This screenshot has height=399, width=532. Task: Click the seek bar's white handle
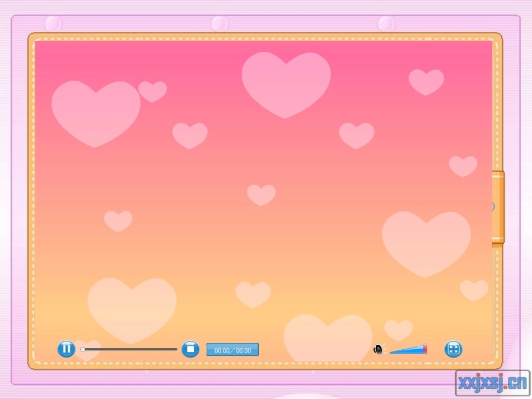click(x=83, y=349)
